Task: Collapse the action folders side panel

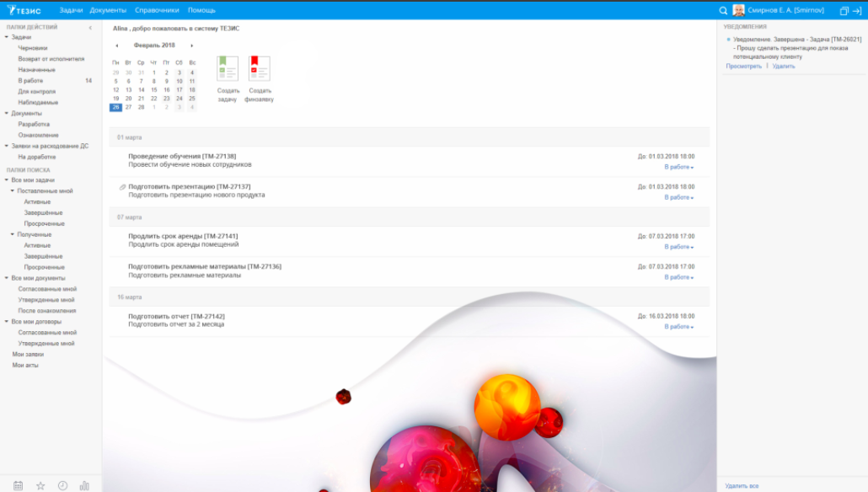Action: tap(90, 27)
